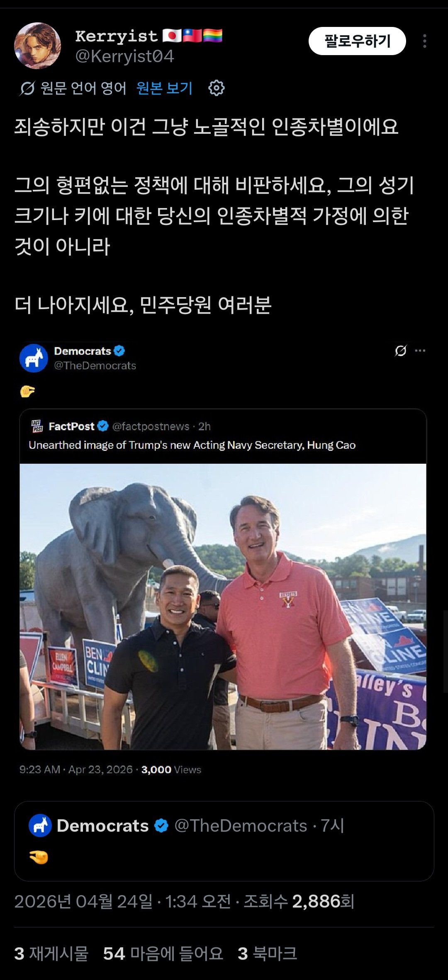Click the FactPost logo icon
The width and height of the screenshot is (448, 980).
(37, 426)
